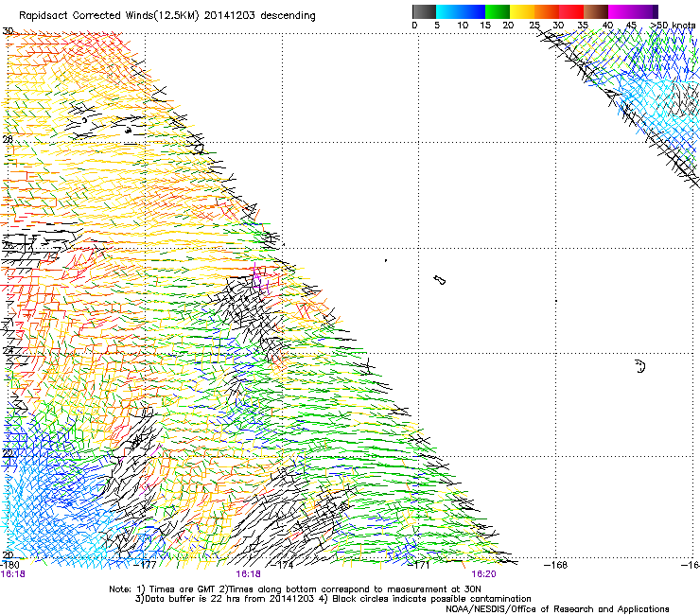The width and height of the screenshot is (700, 615).
Task: Pick the brown 35-40 knots legend swatch
Action: [596, 11]
